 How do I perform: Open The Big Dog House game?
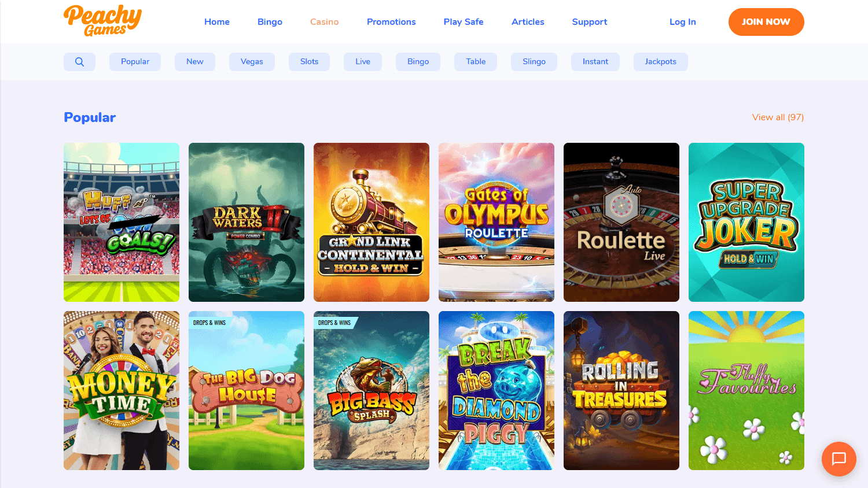pyautogui.click(x=247, y=390)
